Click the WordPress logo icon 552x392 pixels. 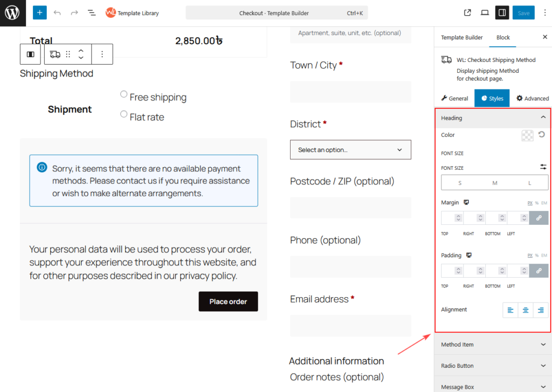click(13, 13)
